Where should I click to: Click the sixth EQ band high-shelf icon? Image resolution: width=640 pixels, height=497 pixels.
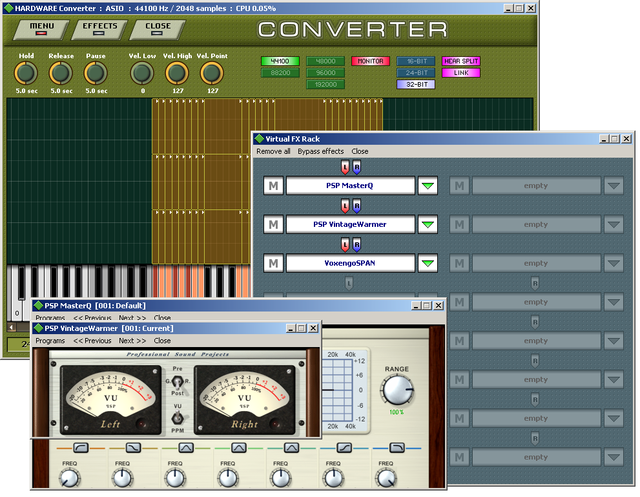tap(344, 448)
